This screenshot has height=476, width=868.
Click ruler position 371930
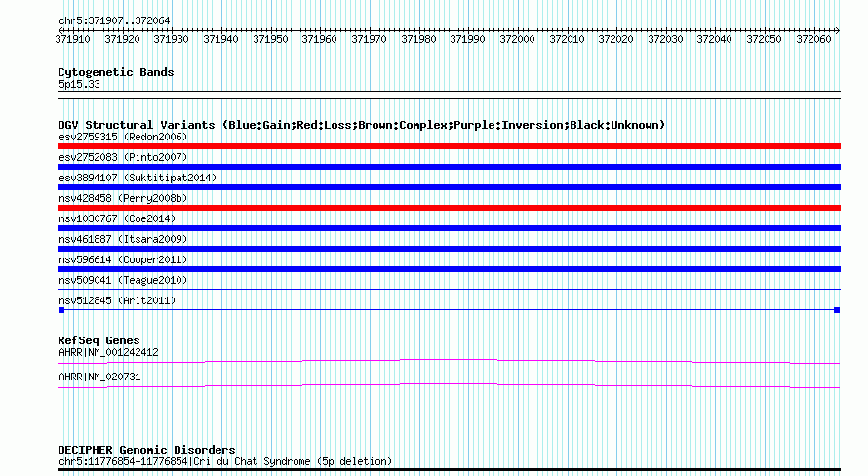pyautogui.click(x=171, y=39)
